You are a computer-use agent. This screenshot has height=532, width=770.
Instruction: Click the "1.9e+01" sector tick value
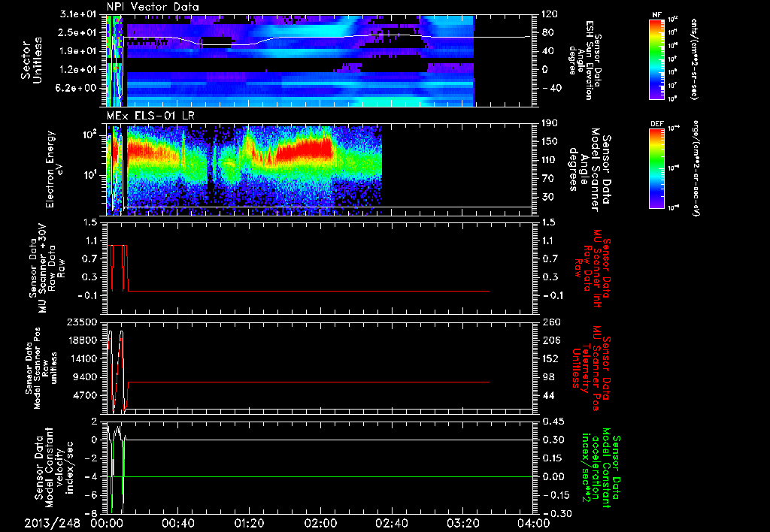click(x=78, y=51)
